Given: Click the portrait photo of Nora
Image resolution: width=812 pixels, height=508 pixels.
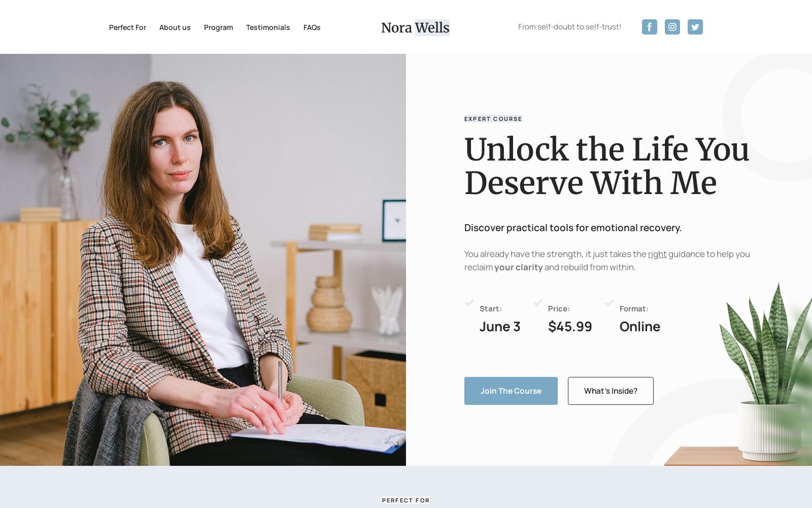Looking at the screenshot, I should (x=203, y=260).
